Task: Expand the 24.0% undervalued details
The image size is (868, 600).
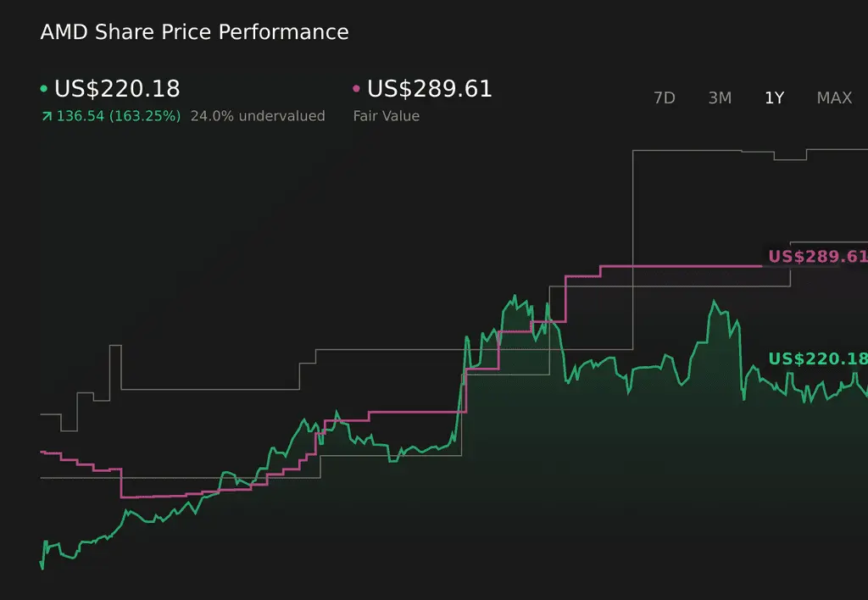Action: point(258,116)
